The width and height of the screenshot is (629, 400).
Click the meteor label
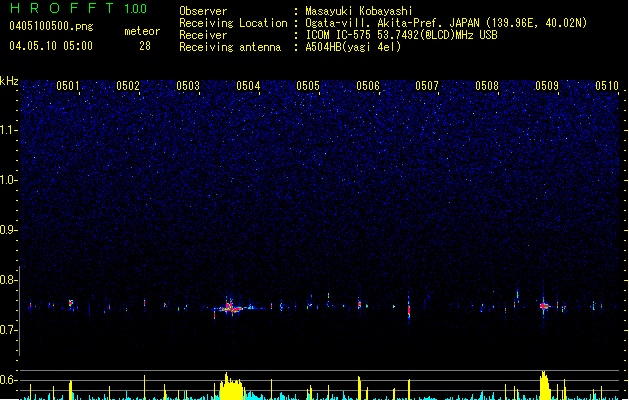click(142, 31)
